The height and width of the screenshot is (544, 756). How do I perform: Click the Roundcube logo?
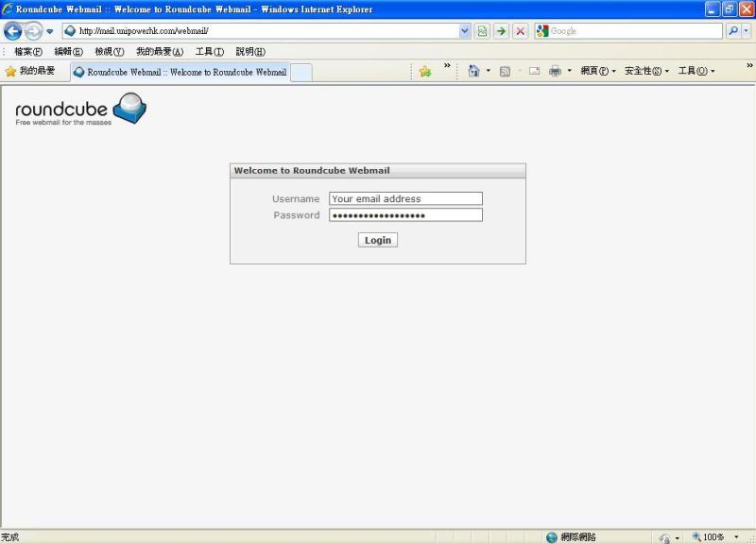click(81, 109)
